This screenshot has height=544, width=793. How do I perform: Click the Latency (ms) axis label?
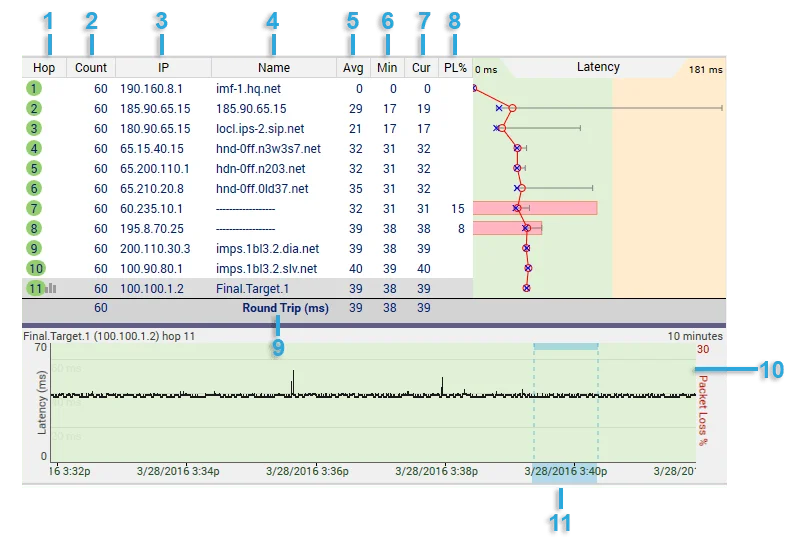[42, 402]
